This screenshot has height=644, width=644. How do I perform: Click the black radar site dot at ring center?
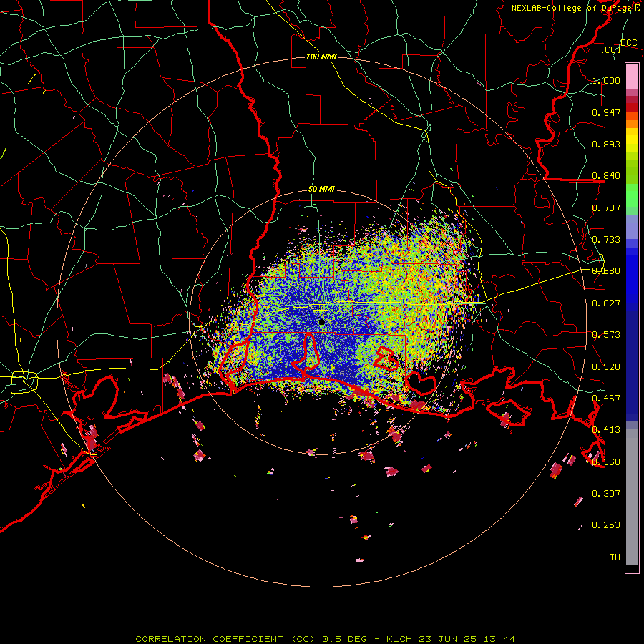pyautogui.click(x=321, y=322)
